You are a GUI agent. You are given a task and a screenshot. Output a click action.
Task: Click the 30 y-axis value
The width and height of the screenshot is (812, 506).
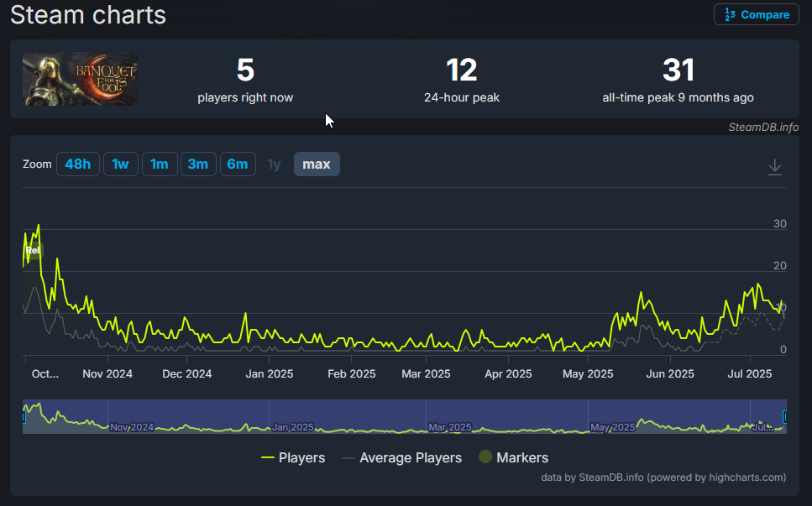[779, 223]
